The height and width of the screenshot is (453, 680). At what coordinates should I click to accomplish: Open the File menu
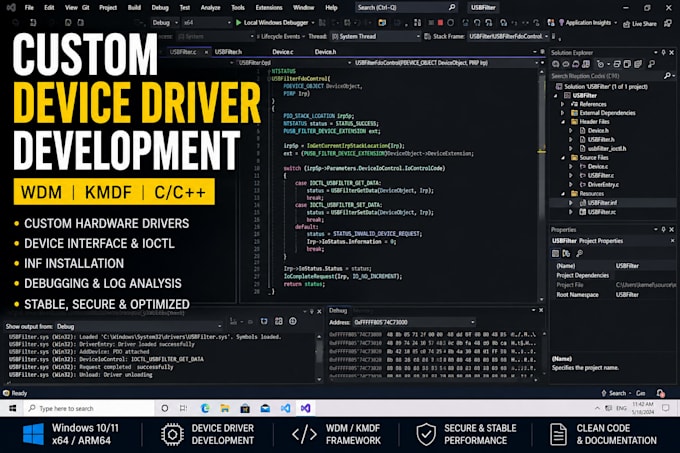(29, 7)
